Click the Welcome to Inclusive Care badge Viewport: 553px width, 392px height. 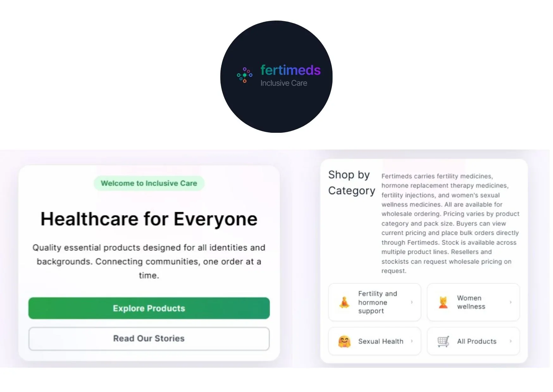coord(149,183)
